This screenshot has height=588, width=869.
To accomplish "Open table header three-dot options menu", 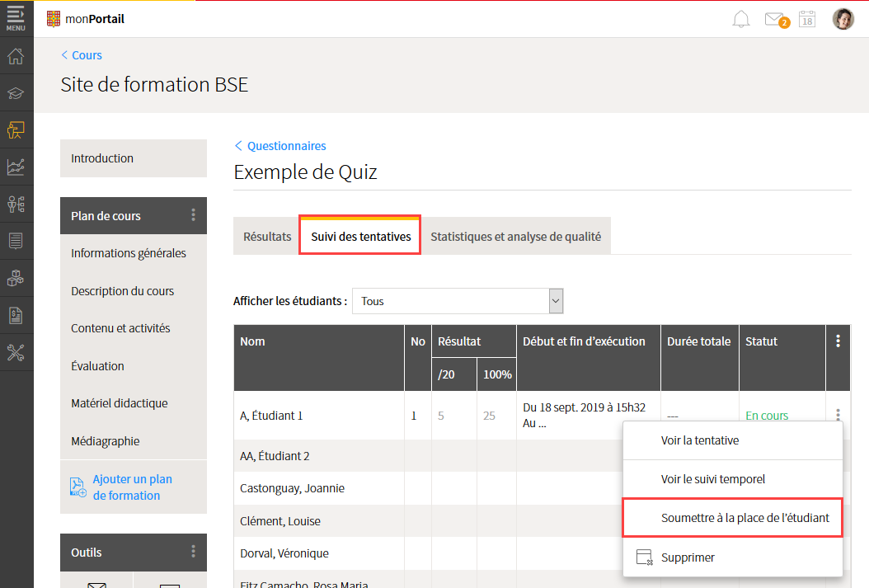I will tap(838, 341).
